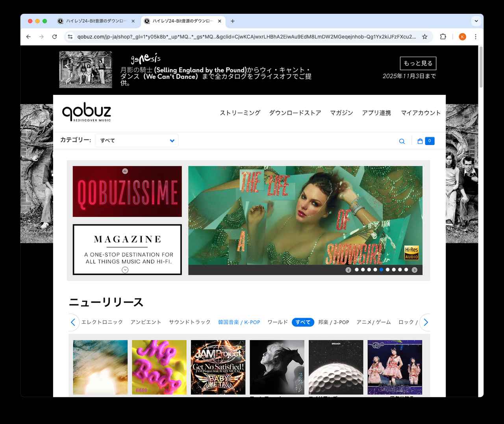Open the マガジン navigation item
Image resolution: width=504 pixels, height=424 pixels.
341,113
